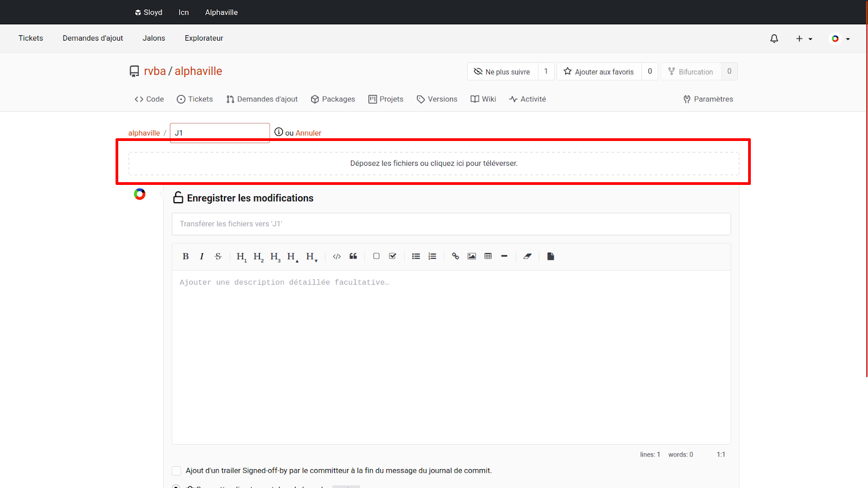The width and height of the screenshot is (868, 488).
Task: Insert a checked task box from the toolbar
Action: [393, 256]
